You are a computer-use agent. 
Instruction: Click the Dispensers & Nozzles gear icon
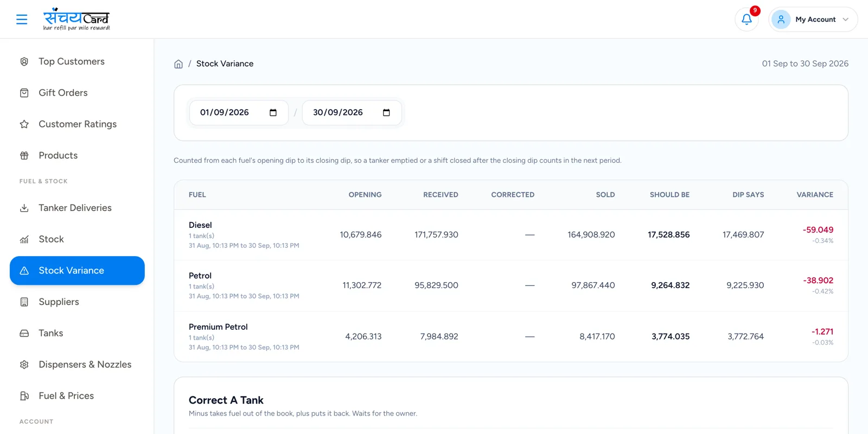[x=24, y=365]
